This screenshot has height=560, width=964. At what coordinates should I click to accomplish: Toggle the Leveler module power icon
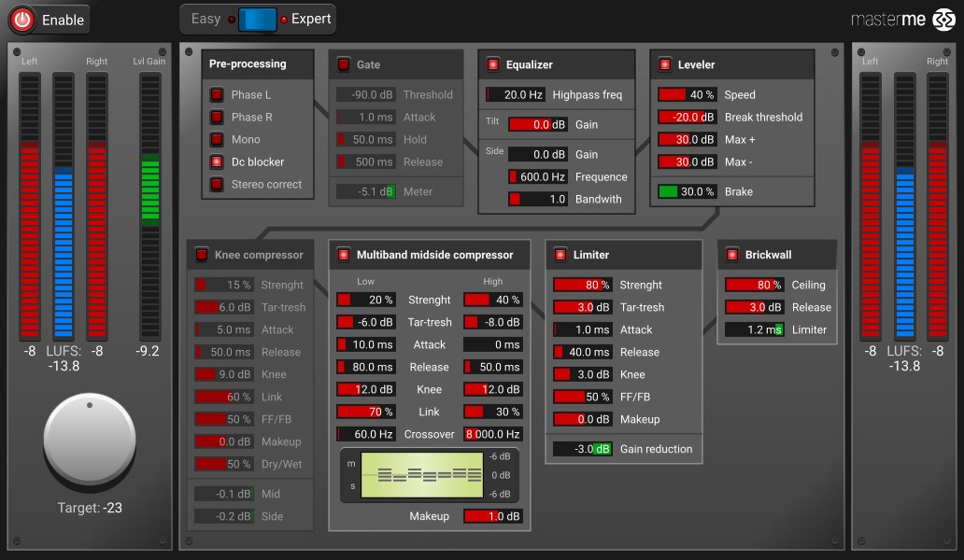pyautogui.click(x=664, y=64)
